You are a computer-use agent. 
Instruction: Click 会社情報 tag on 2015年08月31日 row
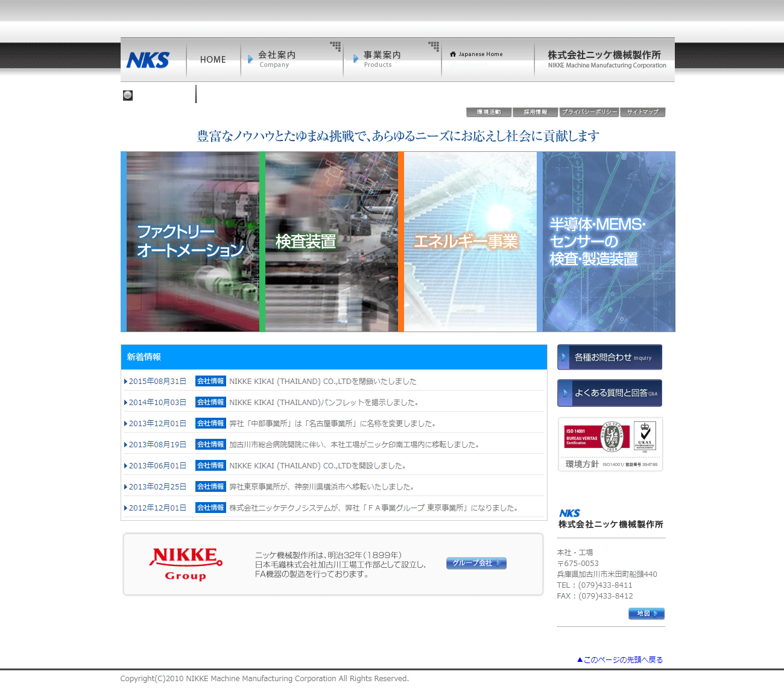pyautogui.click(x=210, y=382)
